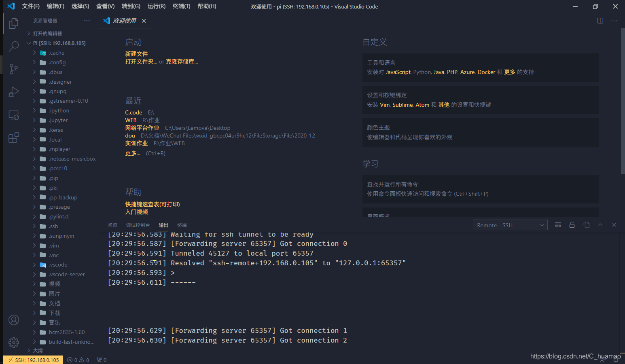The image size is (625, 364).
Task: Open recent folder 网络平台作业
Action: (142, 128)
